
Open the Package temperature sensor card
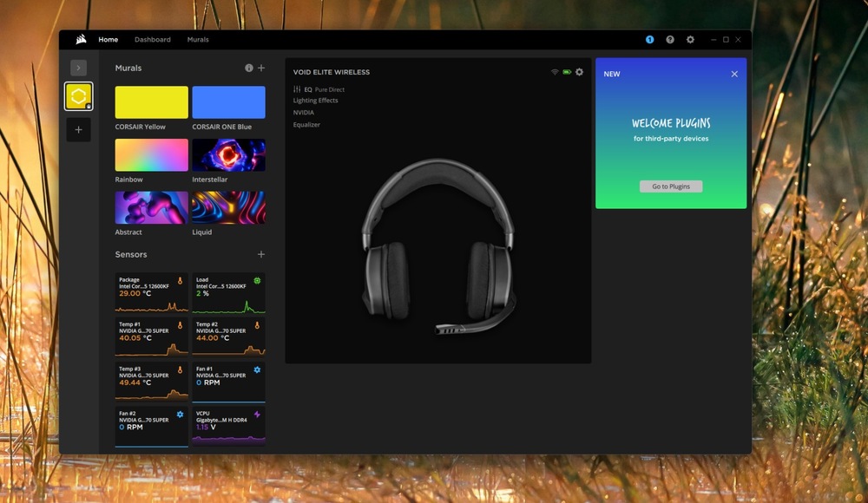(x=151, y=293)
